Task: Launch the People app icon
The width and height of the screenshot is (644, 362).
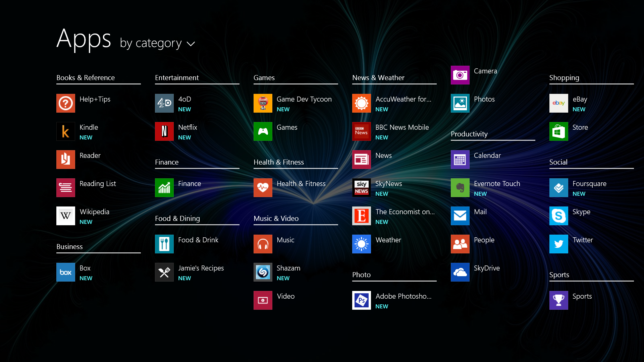Action: [x=460, y=244]
